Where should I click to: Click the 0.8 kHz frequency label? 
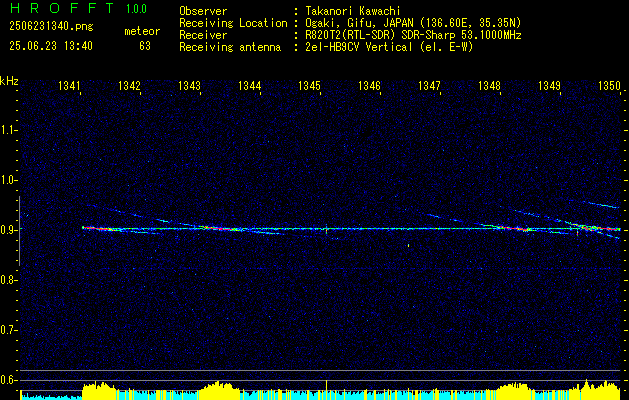(8, 280)
